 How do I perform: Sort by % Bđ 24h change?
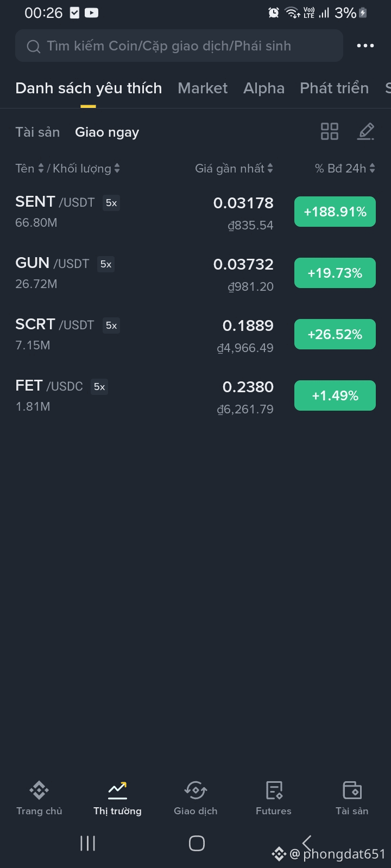[x=345, y=169]
